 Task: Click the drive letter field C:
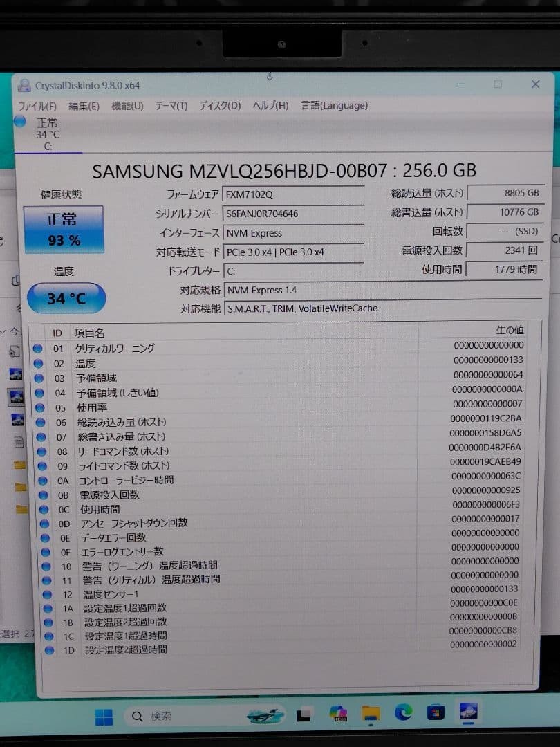tap(293, 271)
